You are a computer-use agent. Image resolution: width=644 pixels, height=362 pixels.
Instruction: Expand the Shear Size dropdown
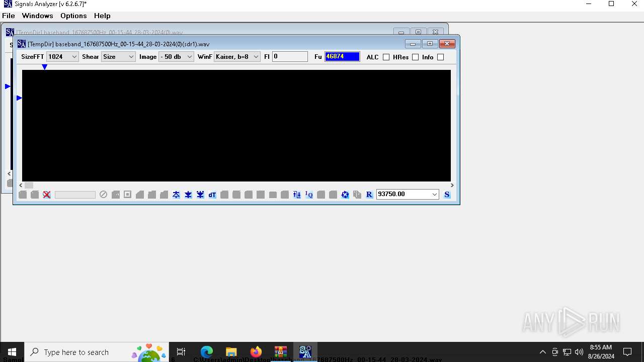click(118, 57)
